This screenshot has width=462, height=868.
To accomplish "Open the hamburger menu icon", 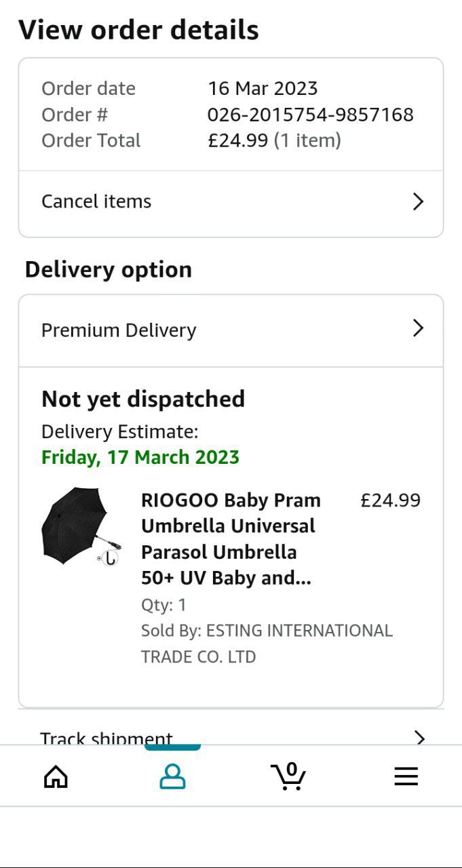I will coord(406,776).
